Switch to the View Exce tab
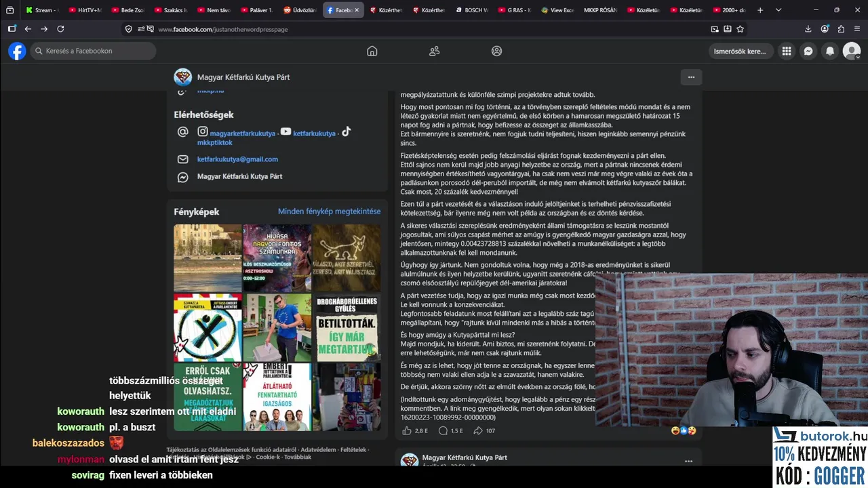The height and width of the screenshot is (488, 868). click(x=557, y=10)
